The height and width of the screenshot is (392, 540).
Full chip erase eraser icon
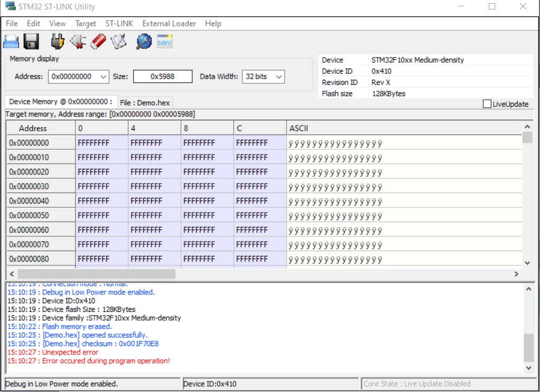tap(99, 42)
